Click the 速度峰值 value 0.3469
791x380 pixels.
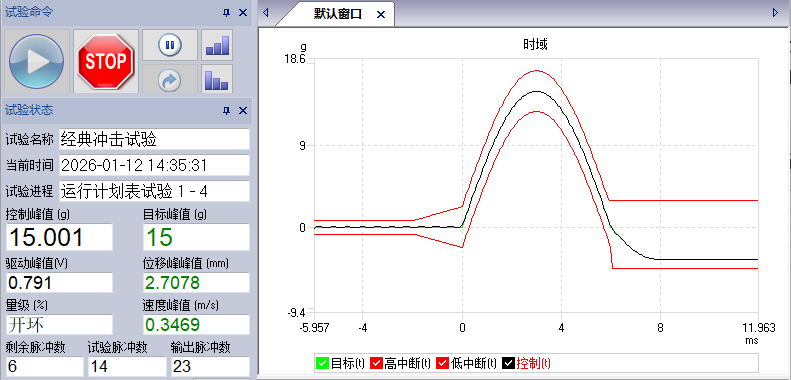(x=196, y=324)
